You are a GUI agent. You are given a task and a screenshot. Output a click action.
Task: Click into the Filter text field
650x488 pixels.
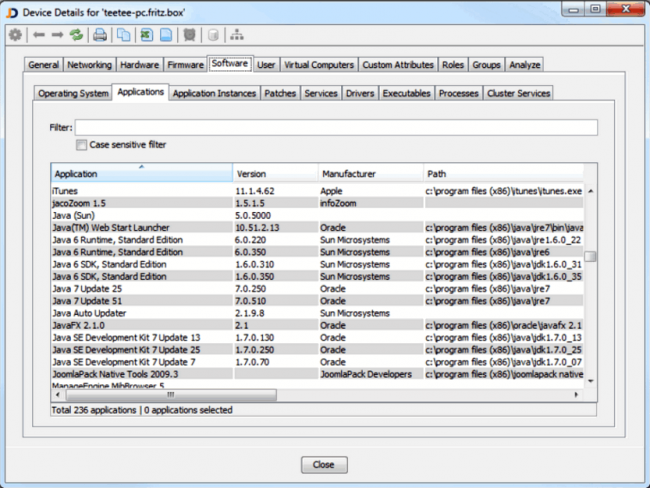tap(336, 127)
